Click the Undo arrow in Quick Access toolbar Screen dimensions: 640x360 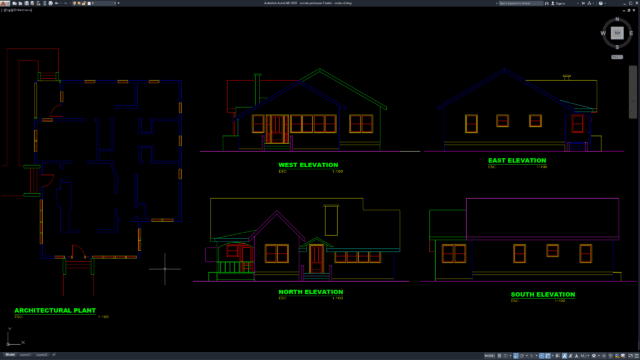(57, 3)
